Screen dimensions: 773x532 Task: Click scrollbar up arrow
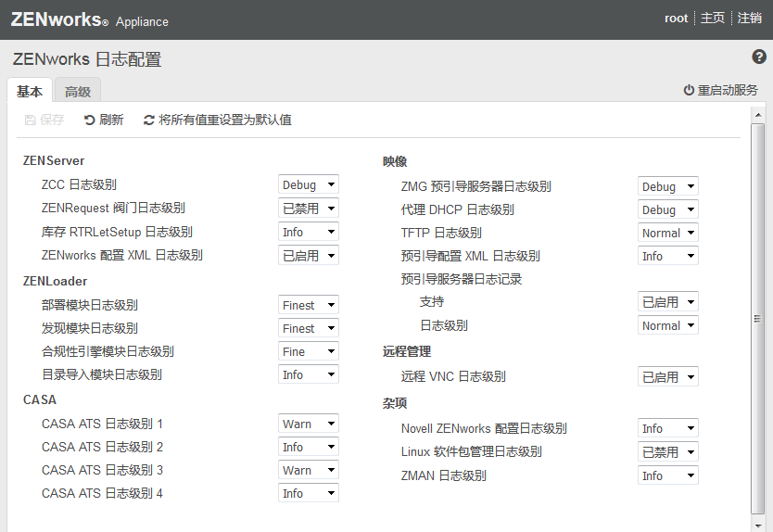(x=758, y=116)
